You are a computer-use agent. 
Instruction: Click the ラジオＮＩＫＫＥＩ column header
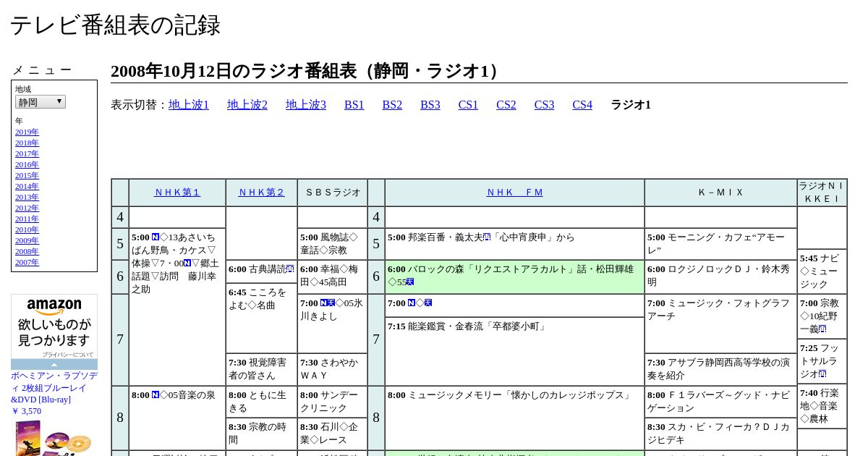pyautogui.click(x=822, y=193)
